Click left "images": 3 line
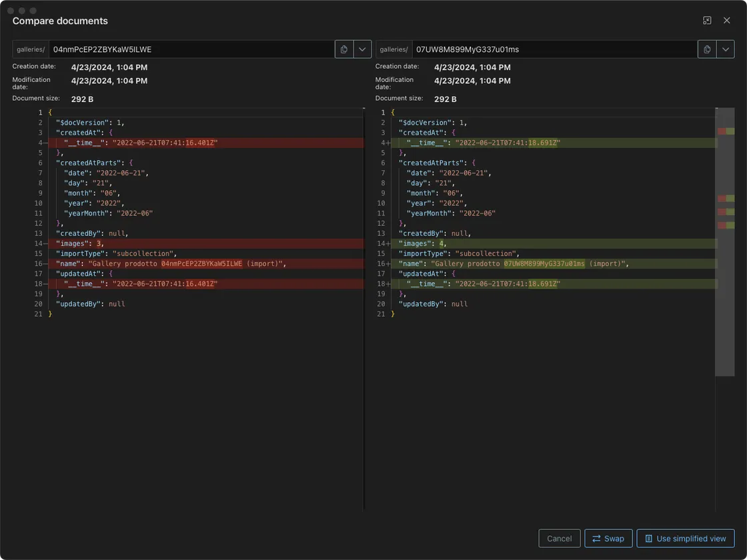This screenshot has width=747, height=560. (x=206, y=244)
